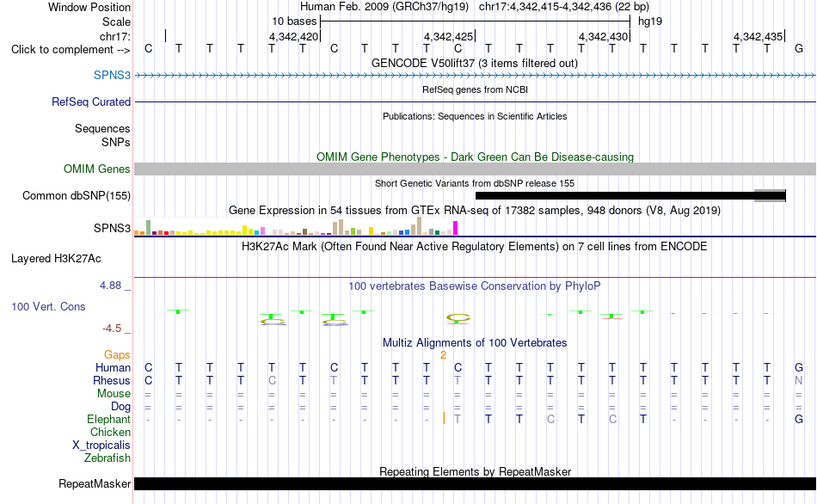Click the orange gap count '2'

pyautogui.click(x=443, y=355)
